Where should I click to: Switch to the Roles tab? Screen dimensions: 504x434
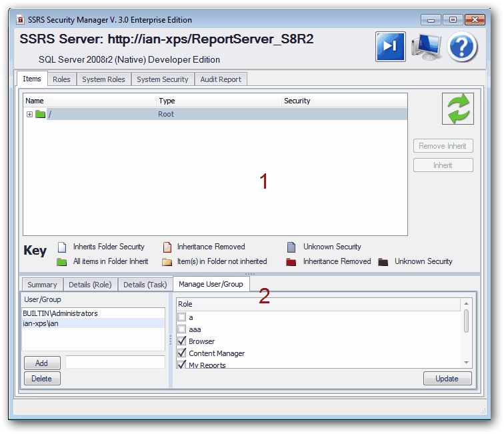coord(62,79)
